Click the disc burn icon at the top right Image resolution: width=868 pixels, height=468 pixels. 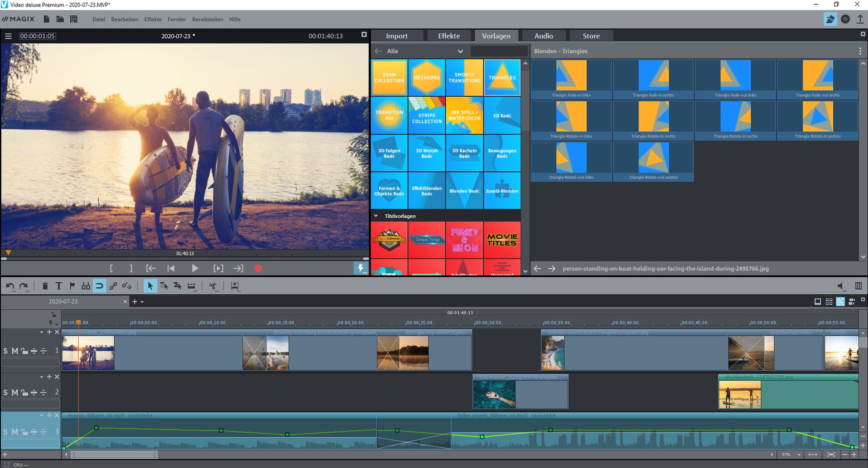(845, 19)
